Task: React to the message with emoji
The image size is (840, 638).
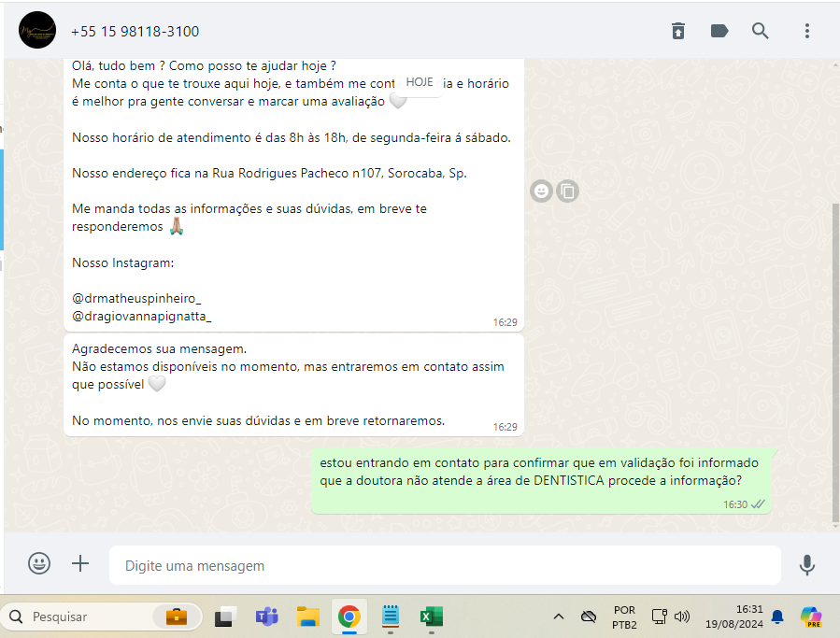Action: (541, 191)
